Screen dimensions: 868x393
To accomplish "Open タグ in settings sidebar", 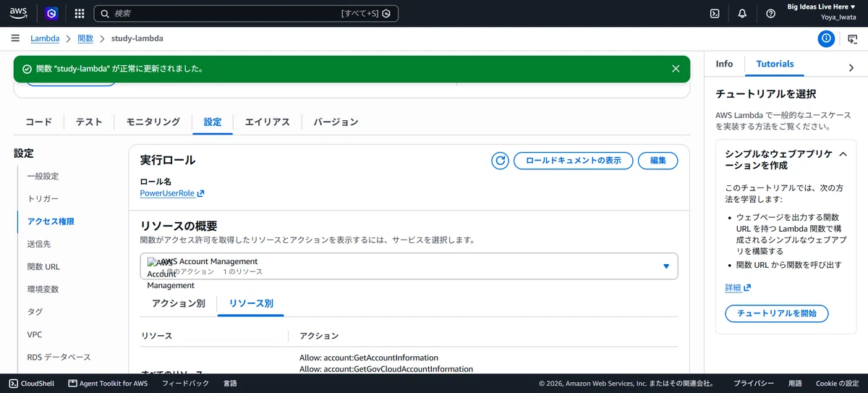I will pos(35,312).
